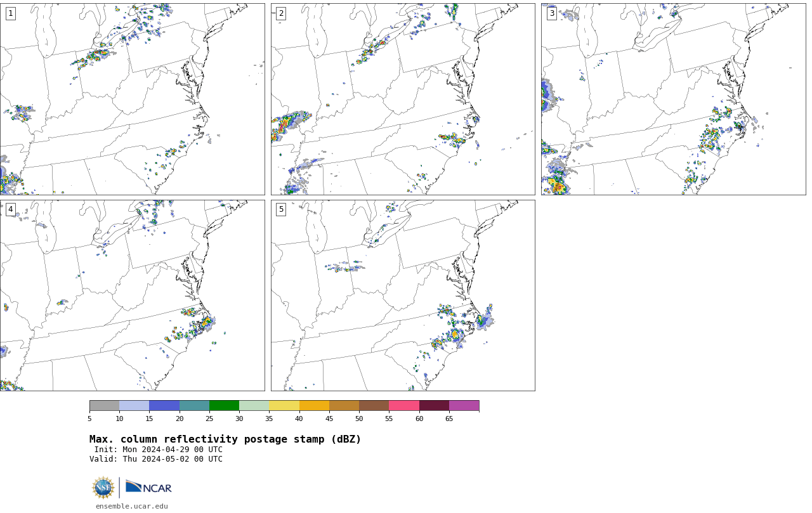Viewport: 812px width, 513px height.
Task: Click the dark green 25-30 dBZ swatch
Action: (224, 406)
